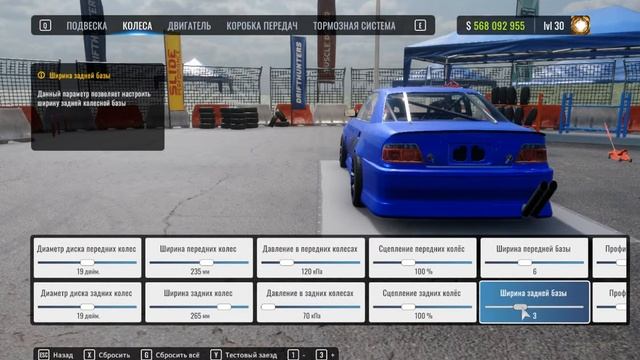The image size is (640, 360).
Task: Click the tooltip text starting Данный параметр
Action: pyautogui.click(x=94, y=98)
